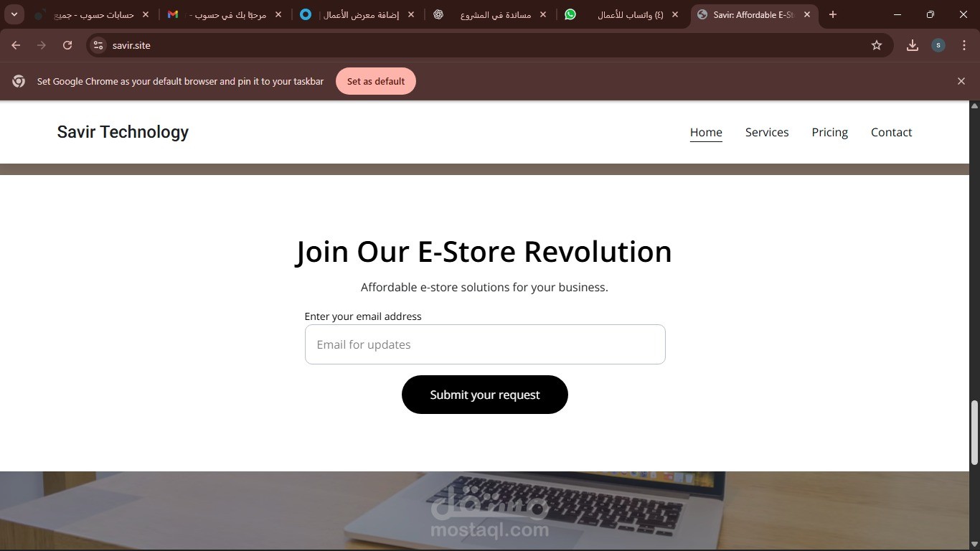Focus the Email for updates field
980x551 pixels.
click(x=485, y=344)
